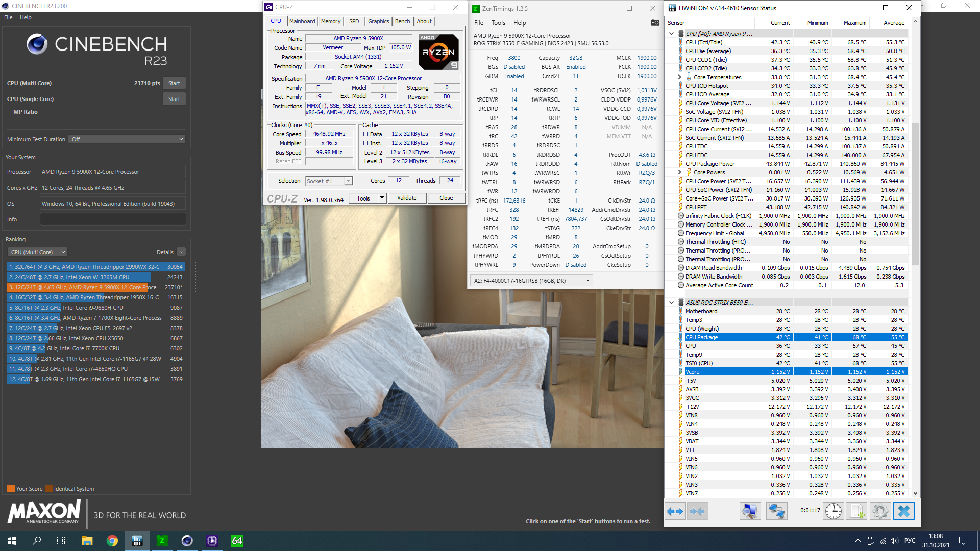Click the HWiNFO expand columns arrows icon
This screenshot has width=980, height=551.
coord(675,511)
